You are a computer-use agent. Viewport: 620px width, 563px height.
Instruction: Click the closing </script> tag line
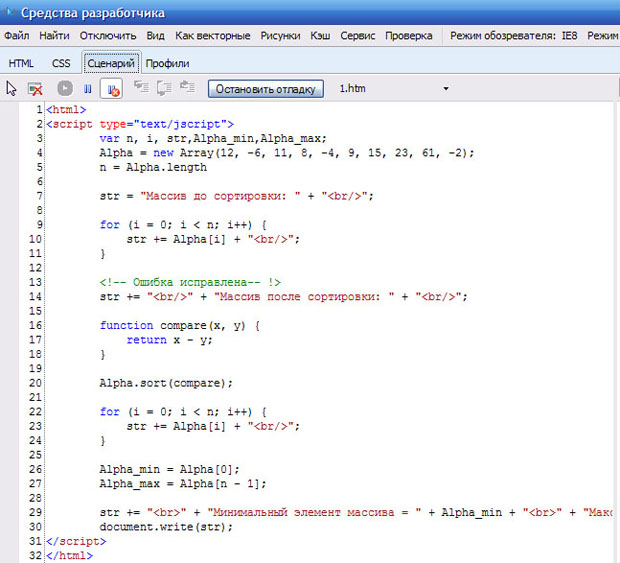76,541
